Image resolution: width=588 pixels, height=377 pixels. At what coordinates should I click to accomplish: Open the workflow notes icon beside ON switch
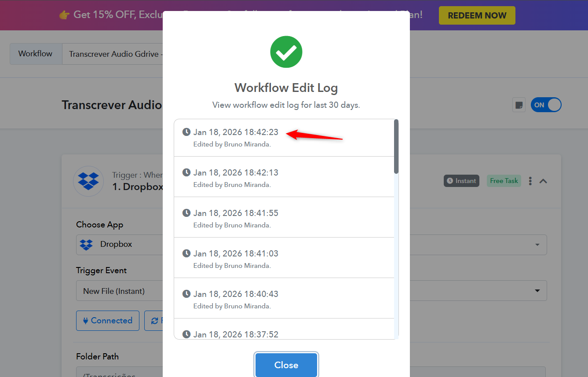(519, 105)
